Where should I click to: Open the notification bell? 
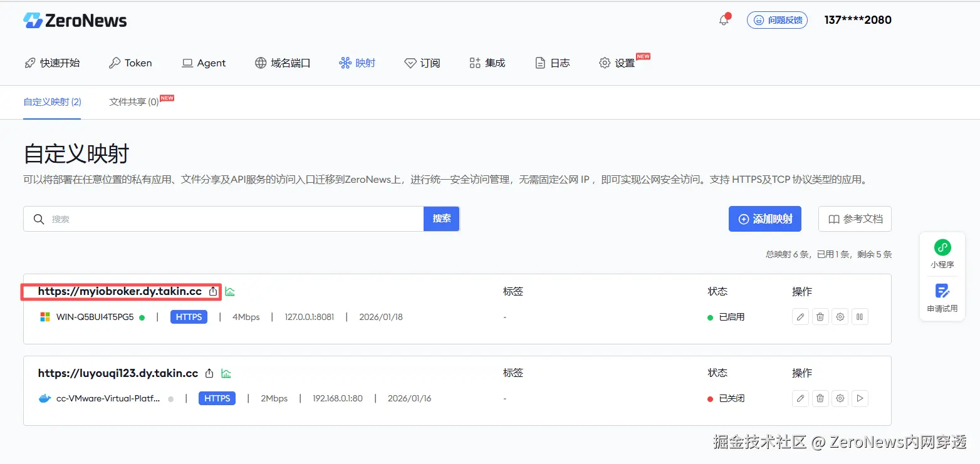(724, 20)
